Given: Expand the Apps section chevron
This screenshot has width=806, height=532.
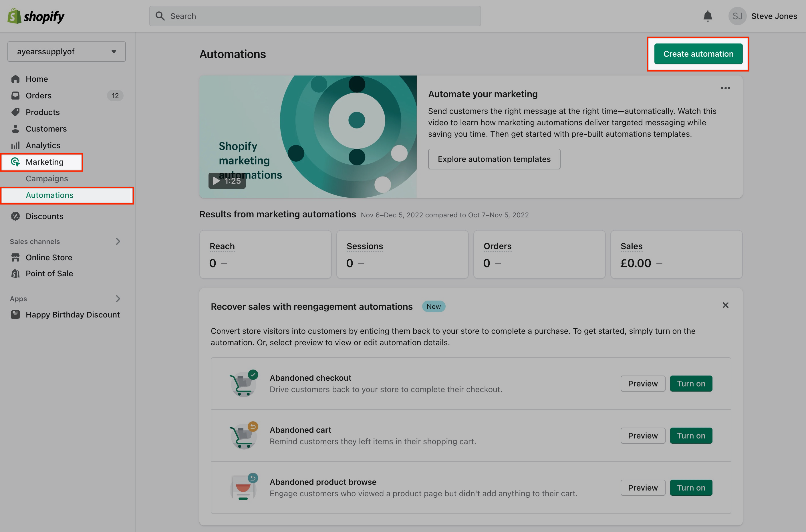Looking at the screenshot, I should pyautogui.click(x=118, y=299).
